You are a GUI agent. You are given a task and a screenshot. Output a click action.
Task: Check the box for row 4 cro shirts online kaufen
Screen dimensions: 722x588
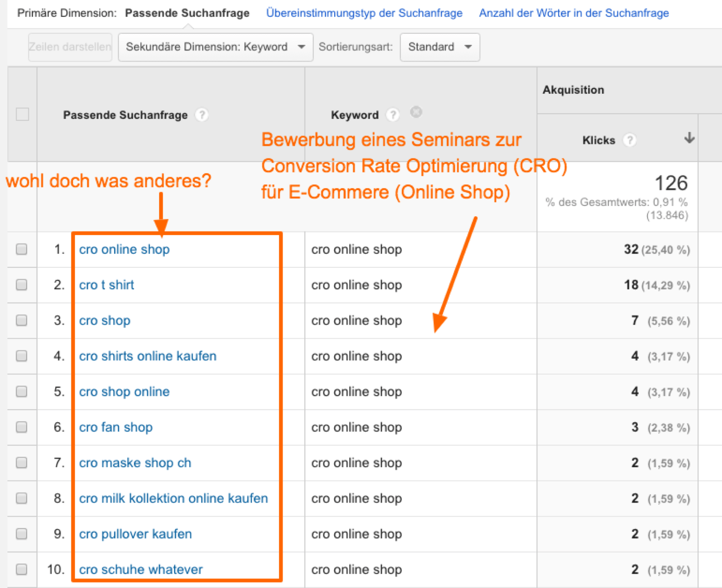tap(21, 356)
